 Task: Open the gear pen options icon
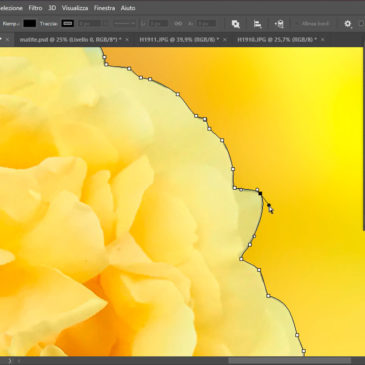[x=348, y=24]
